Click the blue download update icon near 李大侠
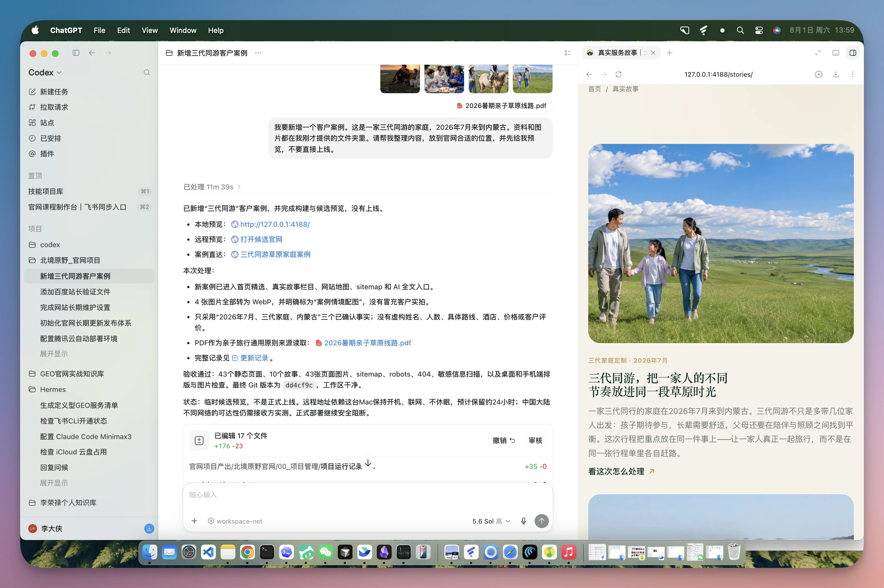This screenshot has width=884, height=588. click(x=149, y=528)
